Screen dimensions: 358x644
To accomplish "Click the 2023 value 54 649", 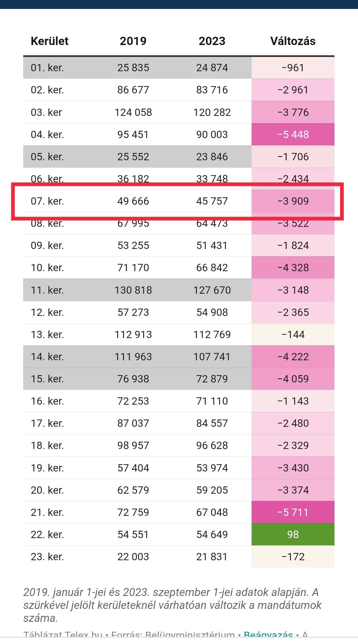I will [x=212, y=534].
